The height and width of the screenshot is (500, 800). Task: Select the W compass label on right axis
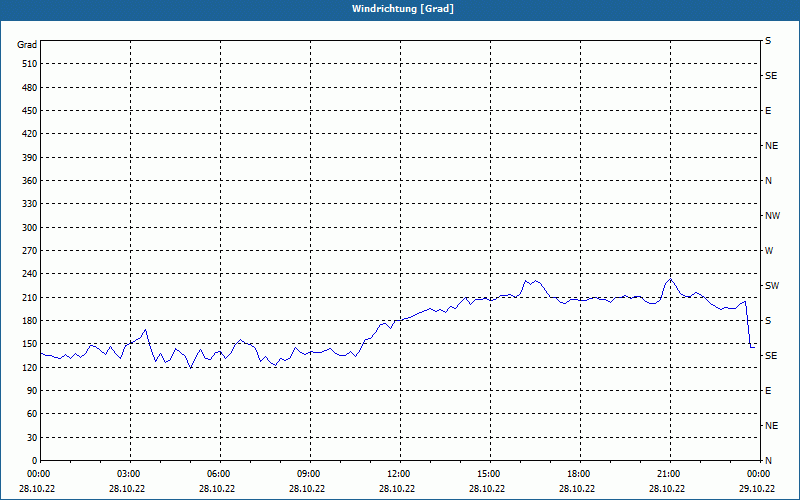tap(769, 251)
